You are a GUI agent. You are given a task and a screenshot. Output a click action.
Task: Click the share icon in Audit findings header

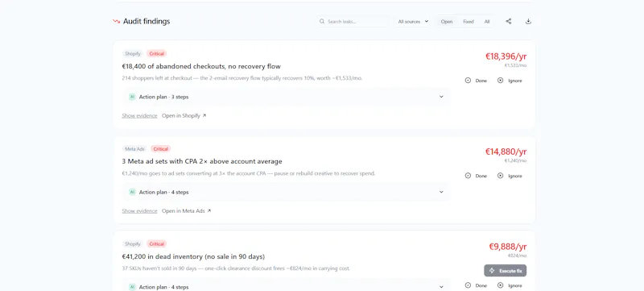(509, 22)
